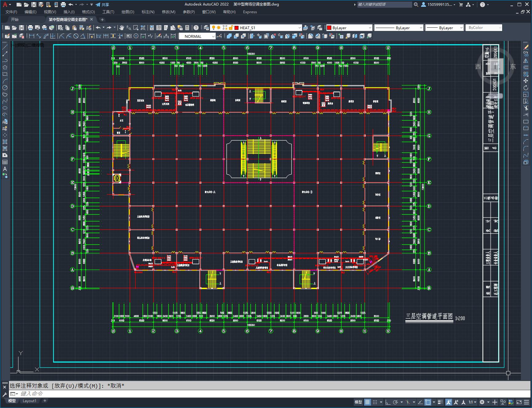Toggle Lineweight display in status bar
Viewport: 532px width, 408px height.
pyautogui.click(x=440, y=402)
